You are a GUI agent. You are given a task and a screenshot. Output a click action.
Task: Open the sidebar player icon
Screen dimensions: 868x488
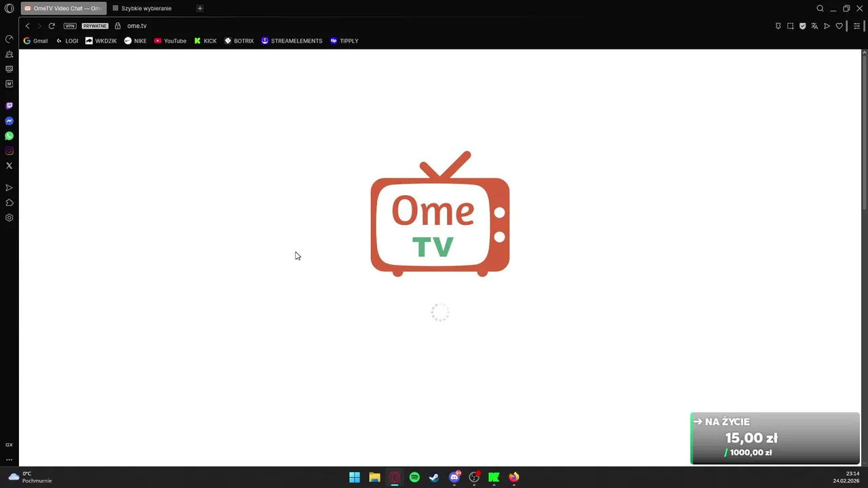[x=9, y=188]
